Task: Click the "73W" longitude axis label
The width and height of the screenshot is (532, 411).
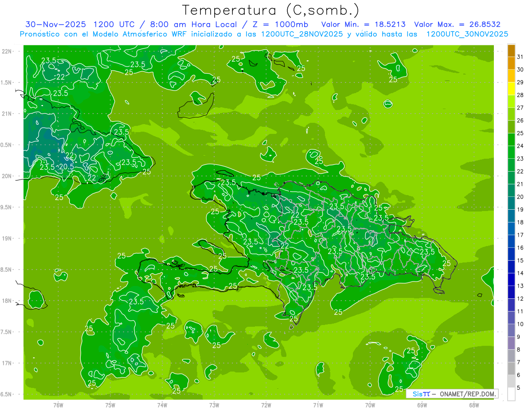Action: (214, 405)
